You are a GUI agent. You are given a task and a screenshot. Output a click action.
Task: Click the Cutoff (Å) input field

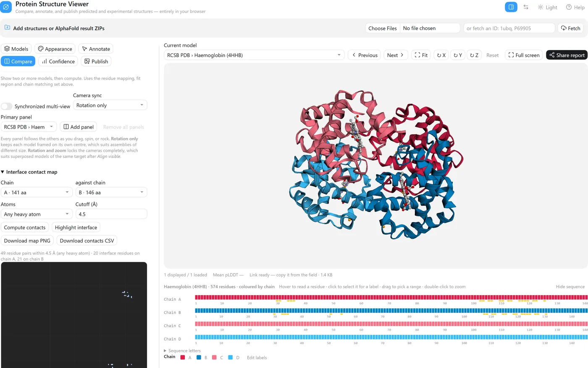(111, 214)
